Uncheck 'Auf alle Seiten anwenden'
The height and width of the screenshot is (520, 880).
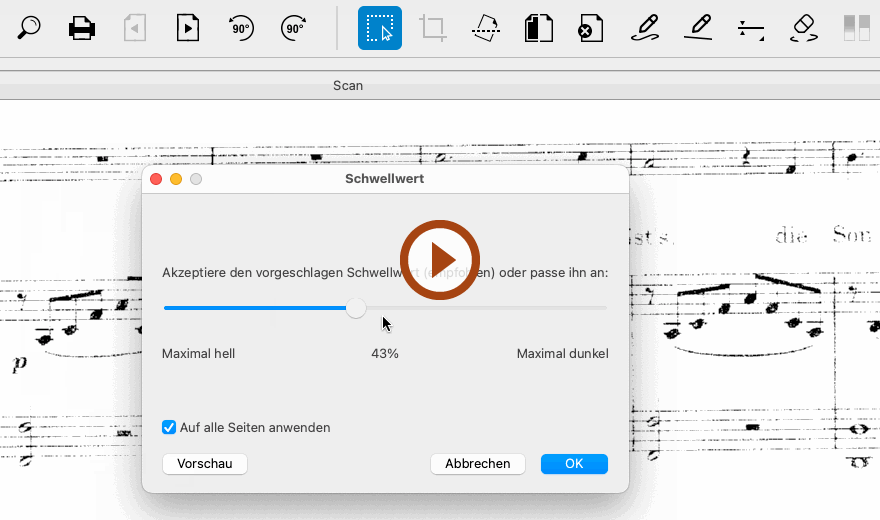(169, 428)
